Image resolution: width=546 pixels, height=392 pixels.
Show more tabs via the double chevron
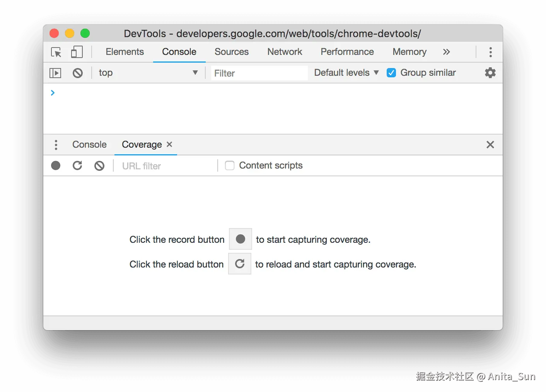[447, 52]
